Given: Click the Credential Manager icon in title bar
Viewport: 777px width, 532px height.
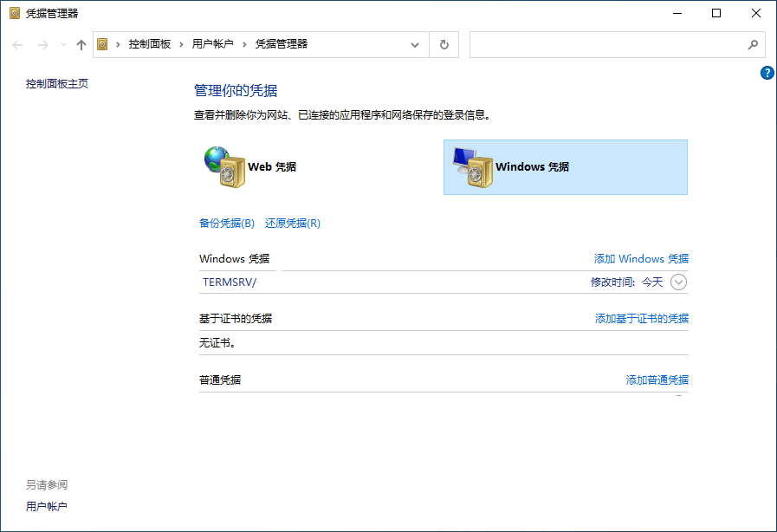Looking at the screenshot, I should tap(15, 13).
